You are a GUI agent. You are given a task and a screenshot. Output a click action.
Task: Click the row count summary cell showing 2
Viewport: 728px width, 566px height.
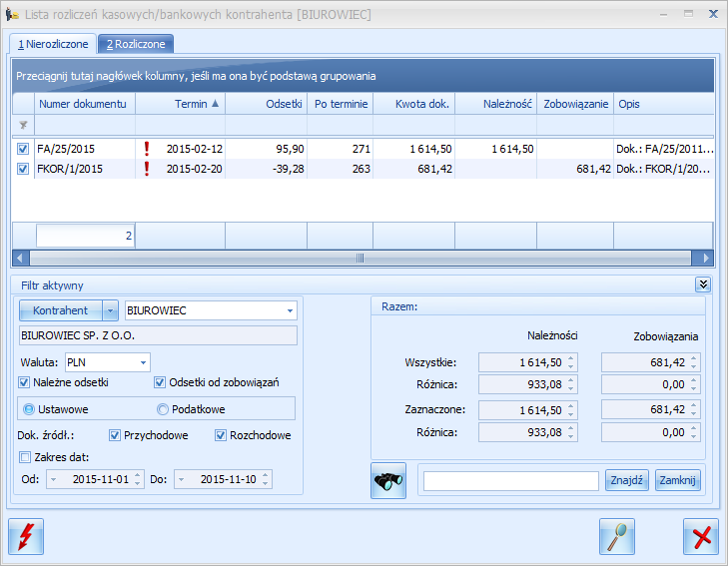click(x=86, y=236)
